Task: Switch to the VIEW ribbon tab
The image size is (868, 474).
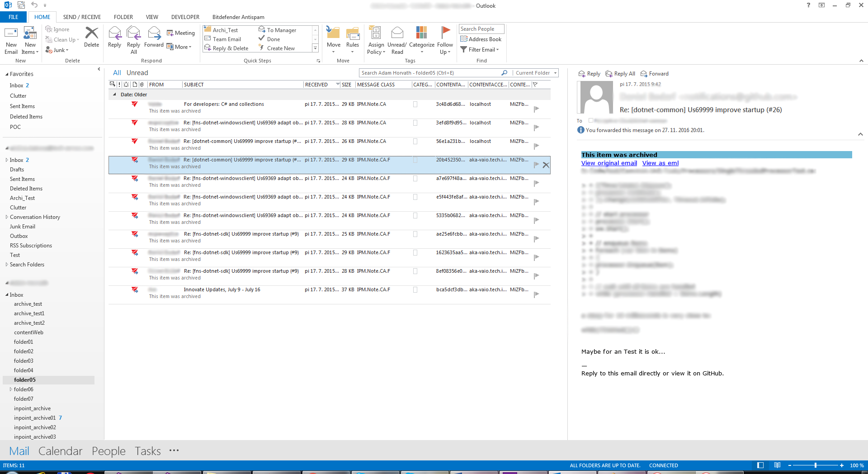Action: (152, 17)
